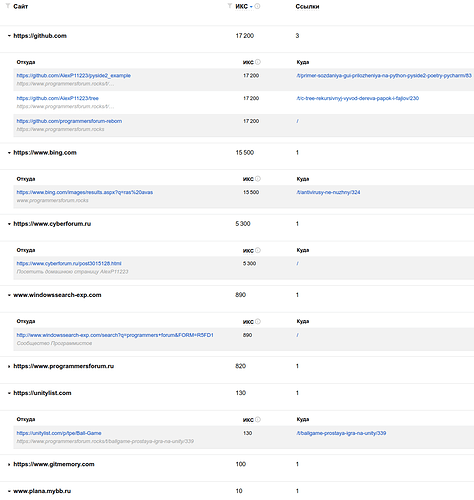Expand the https://www.gitmemory.com row
This screenshot has height=500, width=474.
click(9, 464)
